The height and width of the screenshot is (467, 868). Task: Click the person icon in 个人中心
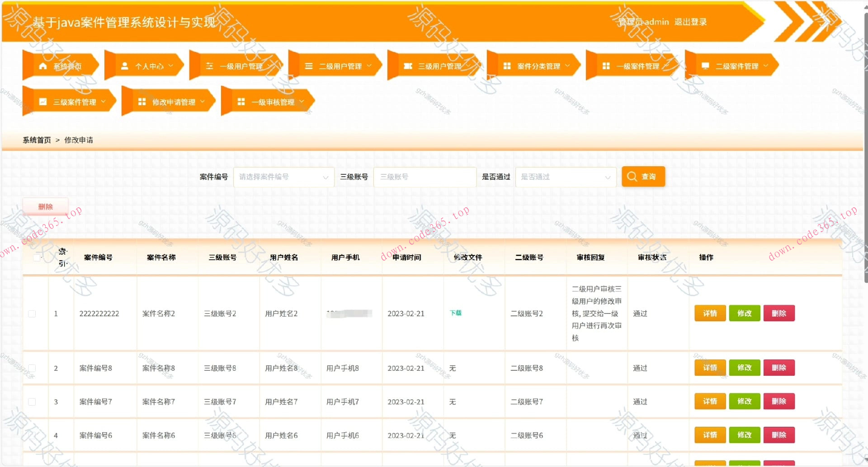[x=124, y=65]
